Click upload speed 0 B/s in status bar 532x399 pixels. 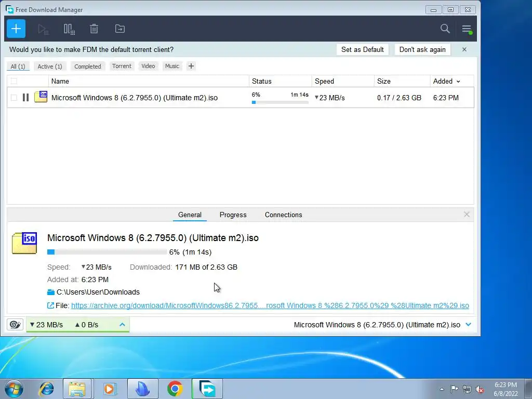point(87,325)
